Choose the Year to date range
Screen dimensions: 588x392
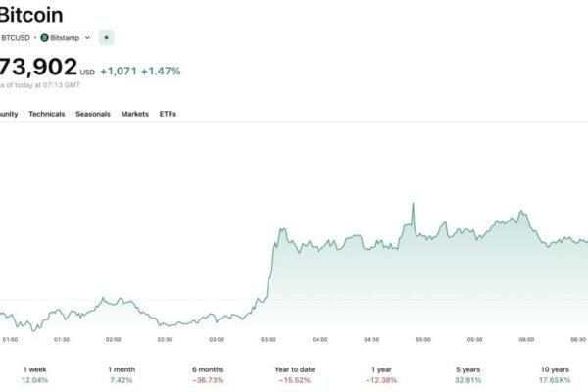tap(293, 373)
